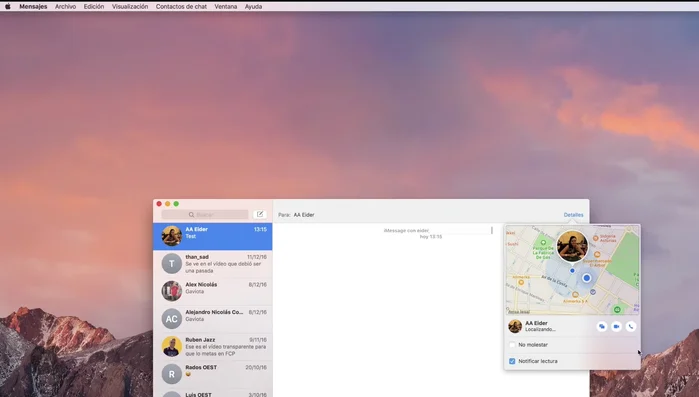Open the Ruben Jazz conversation
The height and width of the screenshot is (397, 699).
pyautogui.click(x=213, y=346)
